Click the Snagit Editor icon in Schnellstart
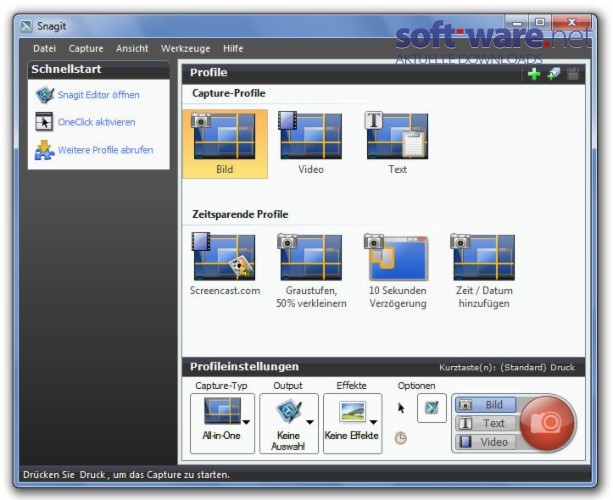This screenshot has width=613, height=500. click(x=45, y=95)
